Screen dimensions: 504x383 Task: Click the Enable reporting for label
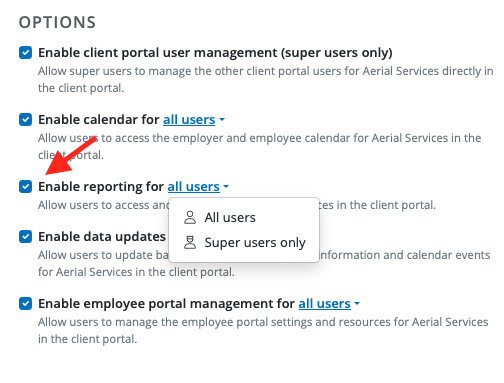coord(101,186)
